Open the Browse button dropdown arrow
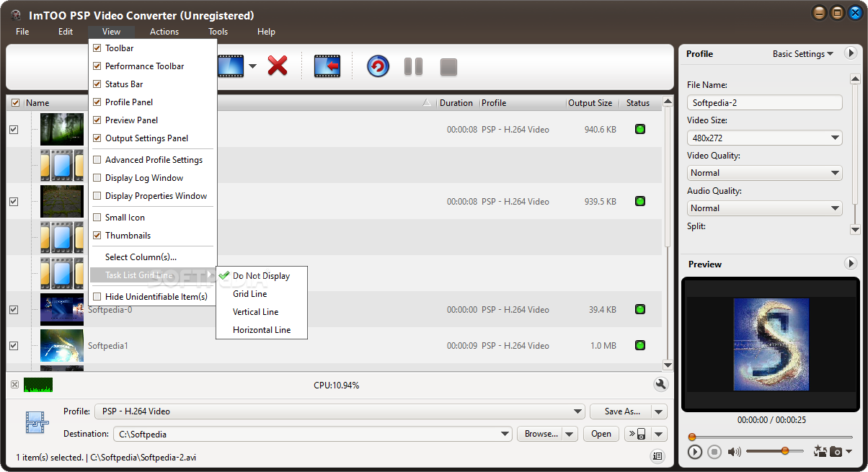The width and height of the screenshot is (868, 472). pyautogui.click(x=570, y=434)
